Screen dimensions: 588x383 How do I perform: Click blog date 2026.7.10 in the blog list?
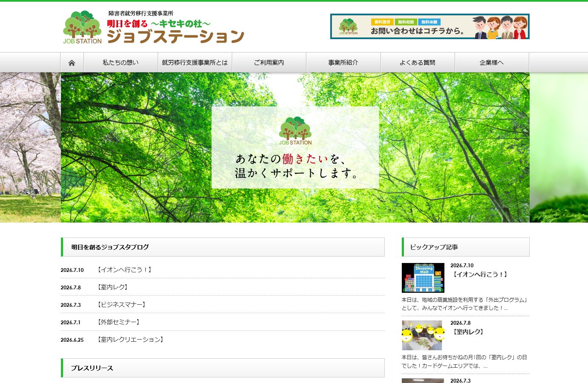coord(72,270)
